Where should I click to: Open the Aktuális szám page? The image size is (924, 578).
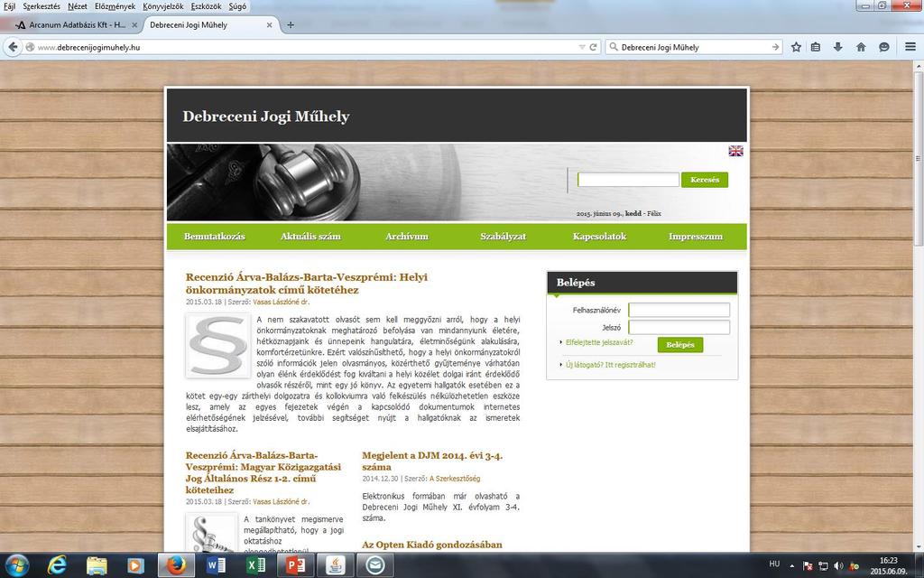310,237
